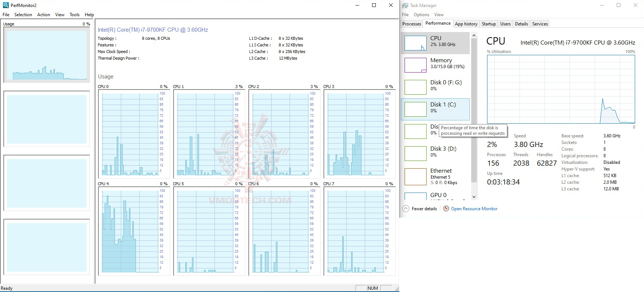644x292 pixels.
Task: Click the '3.80 GHz' speed value
Action: (x=528, y=144)
